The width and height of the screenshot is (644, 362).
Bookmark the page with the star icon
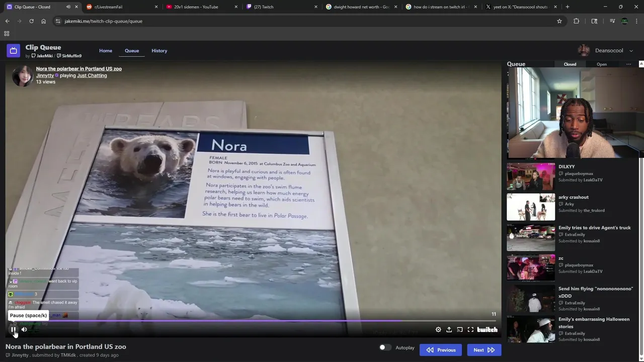[559, 21]
